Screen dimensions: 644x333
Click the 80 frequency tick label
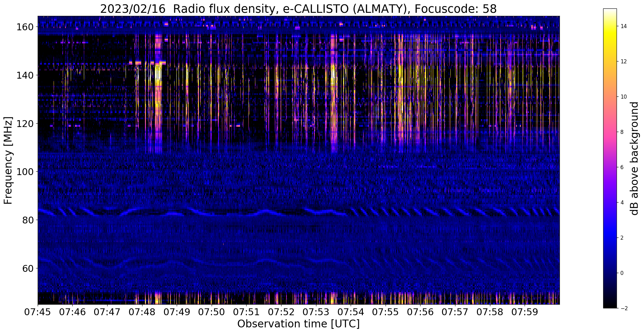click(x=28, y=220)
